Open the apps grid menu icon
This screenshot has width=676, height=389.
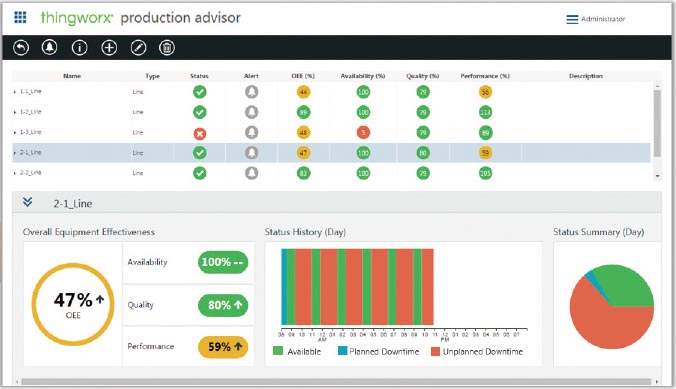(x=20, y=17)
